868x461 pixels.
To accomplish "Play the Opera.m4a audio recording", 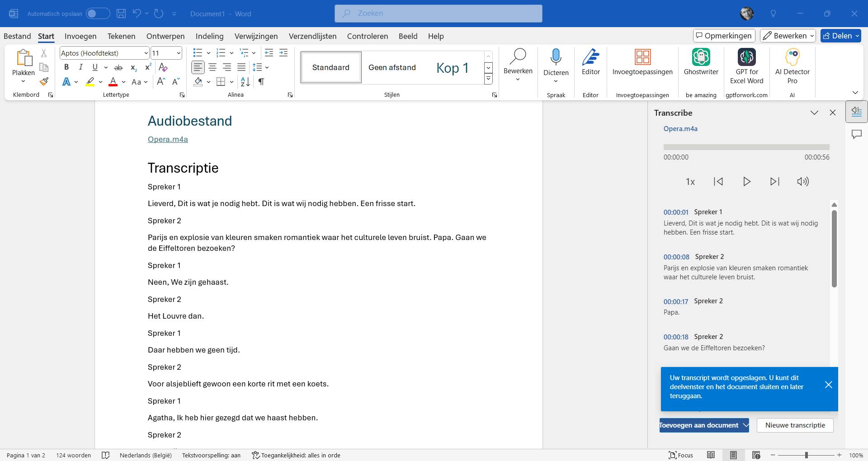I will coord(746,182).
